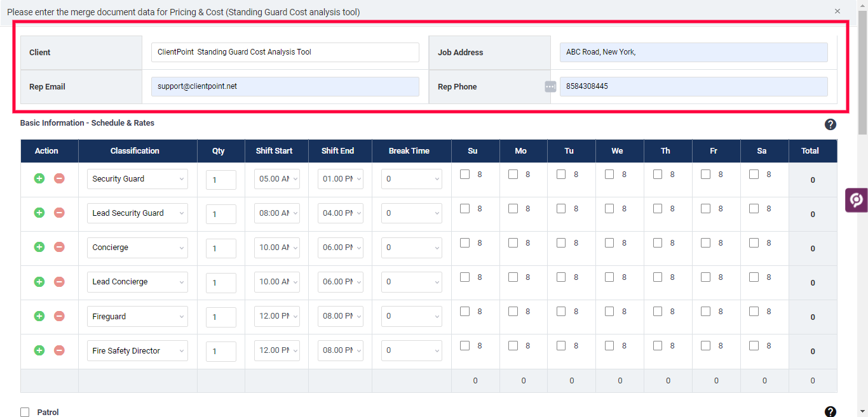Click the support@clientpoint.net Rep Email field

pyautogui.click(x=285, y=86)
